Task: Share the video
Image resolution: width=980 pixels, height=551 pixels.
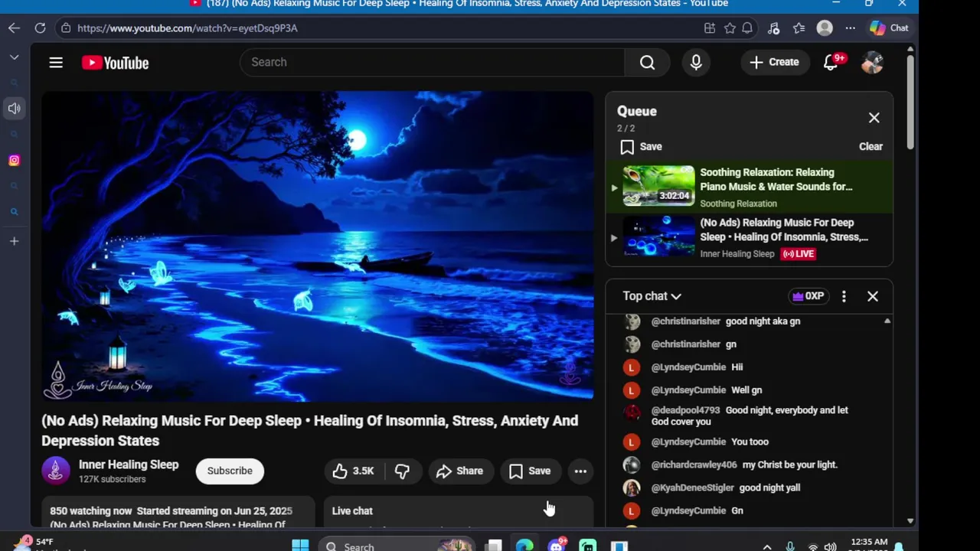Action: 459,471
